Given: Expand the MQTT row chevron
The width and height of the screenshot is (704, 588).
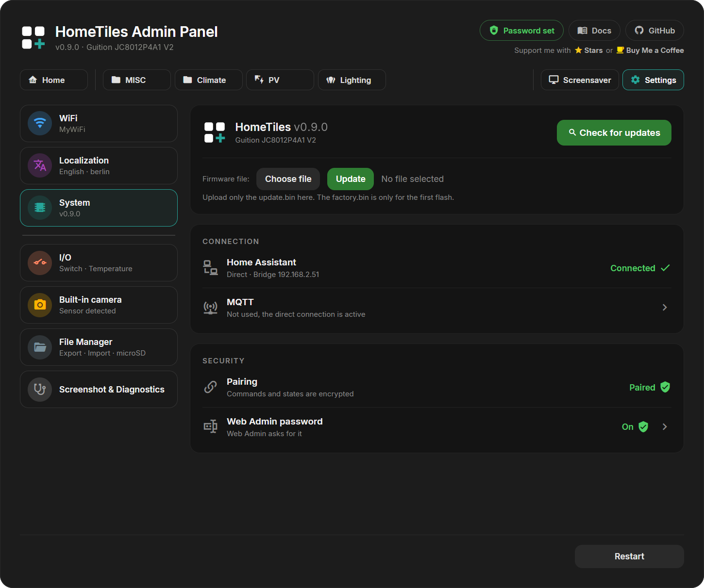Looking at the screenshot, I should 665,308.
